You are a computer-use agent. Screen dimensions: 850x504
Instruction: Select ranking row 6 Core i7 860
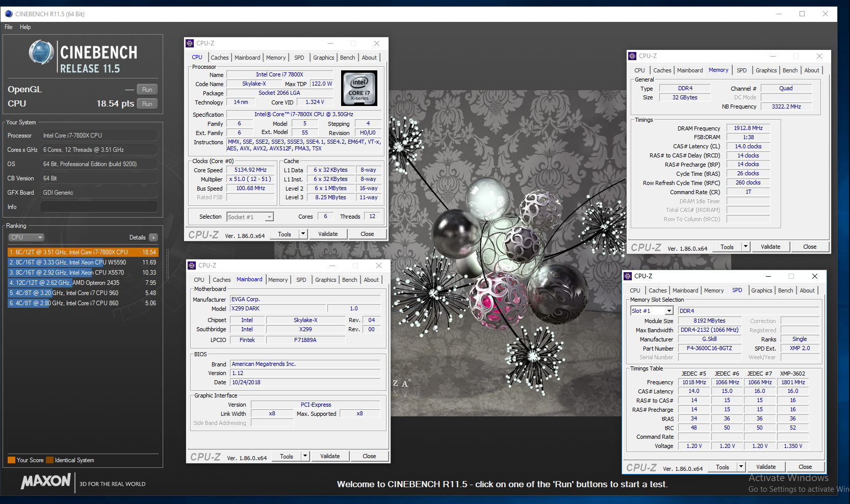(83, 303)
